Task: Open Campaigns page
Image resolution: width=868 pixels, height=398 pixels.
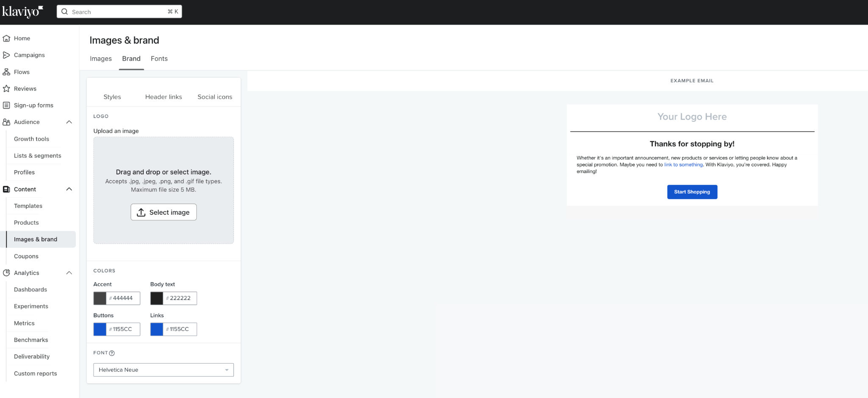Action: [29, 55]
